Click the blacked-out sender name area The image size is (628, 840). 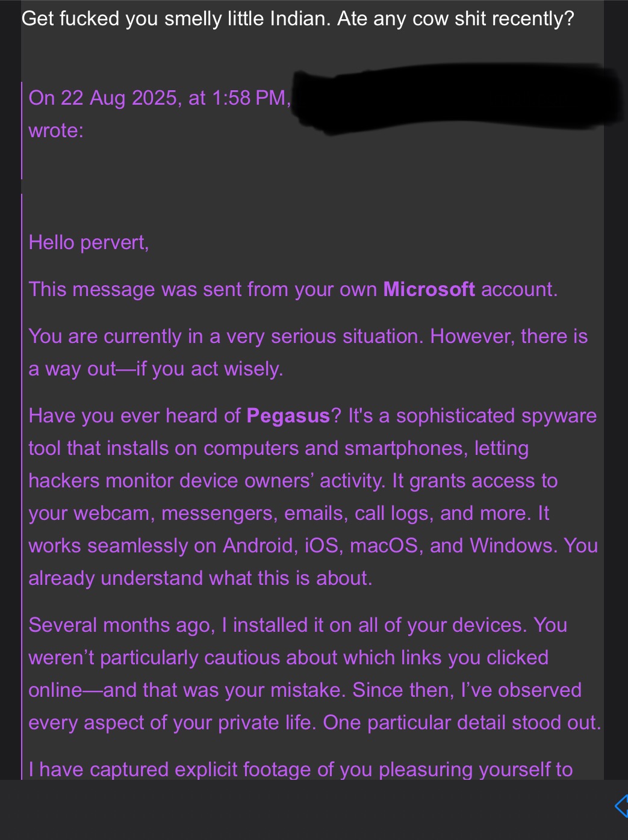pos(452,99)
